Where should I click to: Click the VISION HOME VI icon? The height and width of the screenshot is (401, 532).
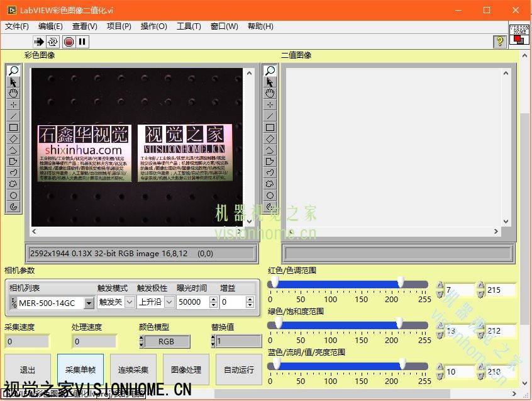click(519, 34)
